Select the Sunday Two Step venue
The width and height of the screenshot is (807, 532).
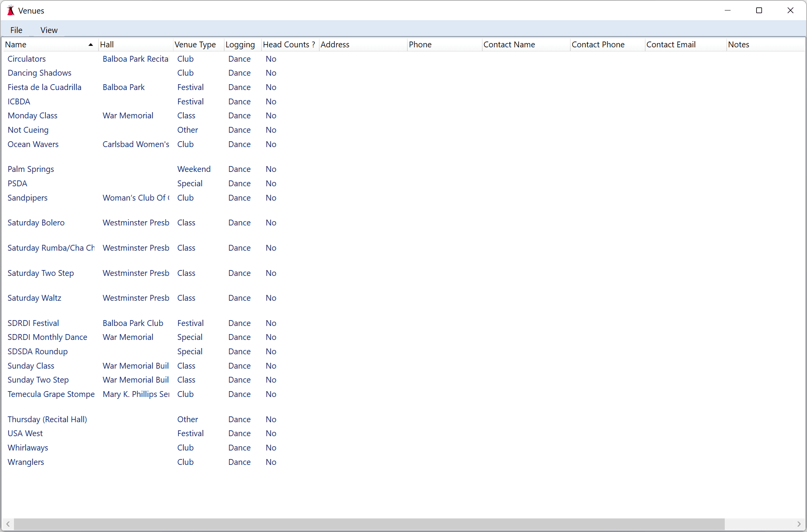coord(38,380)
